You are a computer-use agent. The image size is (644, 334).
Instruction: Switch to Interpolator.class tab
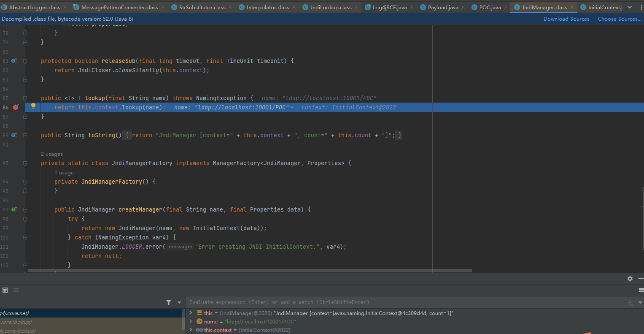[268, 7]
